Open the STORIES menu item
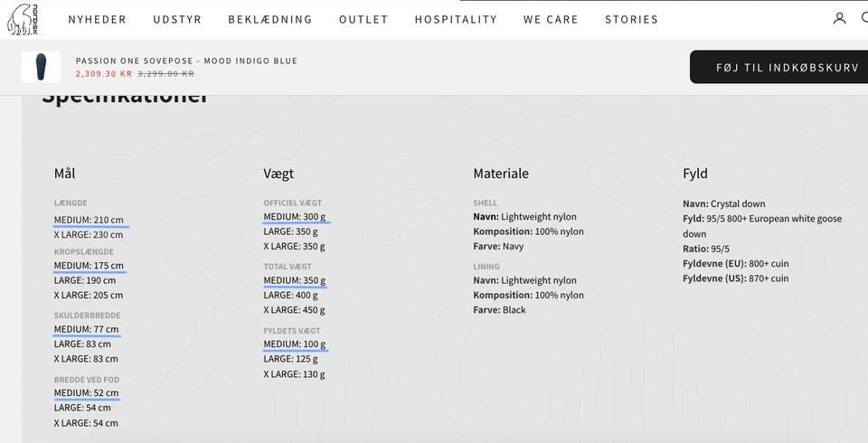Image resolution: width=868 pixels, height=443 pixels. pyautogui.click(x=631, y=19)
